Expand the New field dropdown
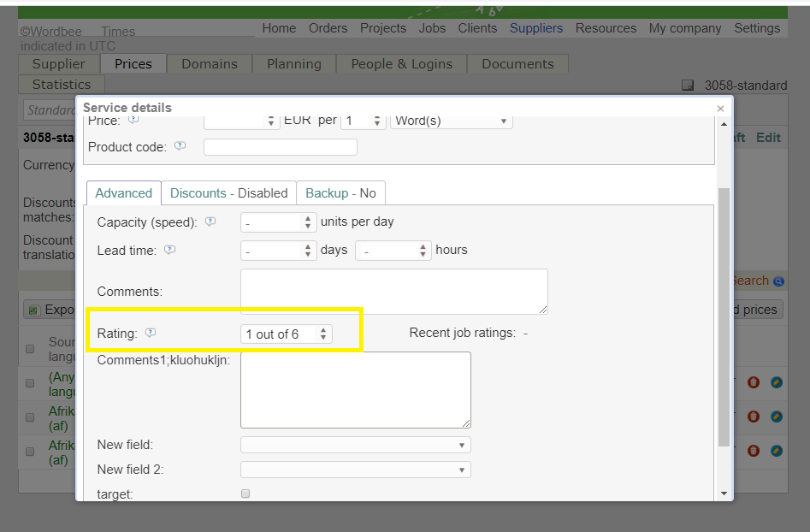Image resolution: width=810 pixels, height=532 pixels. pyautogui.click(x=355, y=445)
